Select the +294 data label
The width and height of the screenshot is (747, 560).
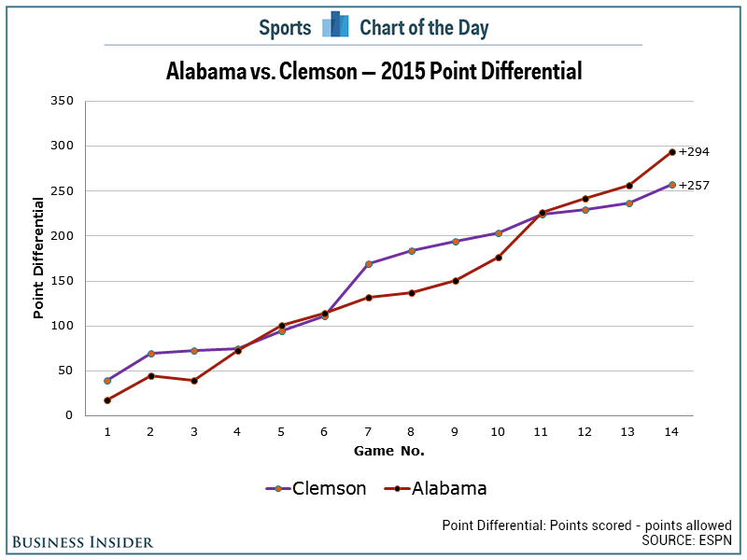pos(695,151)
